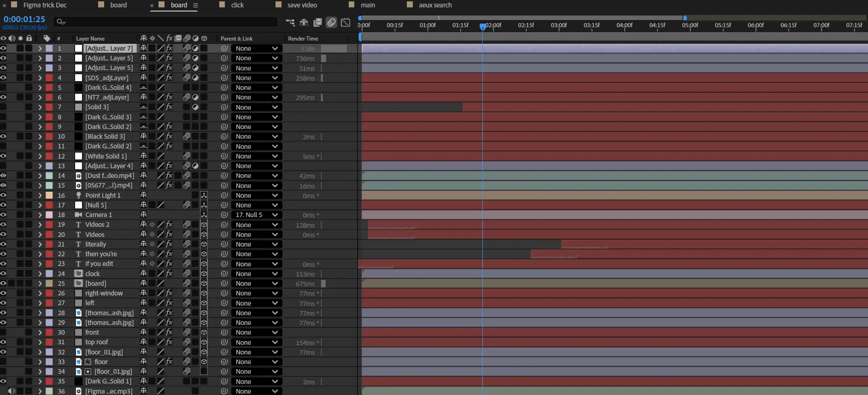Open the Composition Mini-Flowchart icon
Screen dimensions: 868x395
[290, 22]
